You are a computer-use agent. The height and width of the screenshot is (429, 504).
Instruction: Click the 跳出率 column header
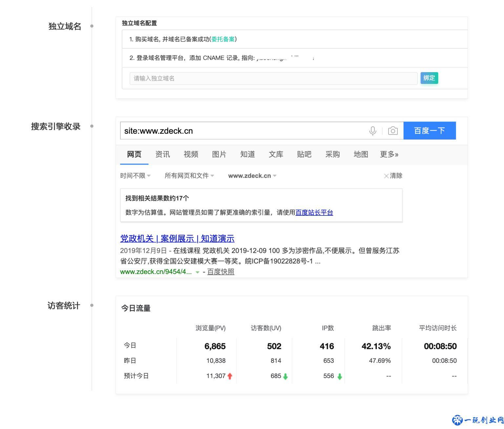pos(382,328)
